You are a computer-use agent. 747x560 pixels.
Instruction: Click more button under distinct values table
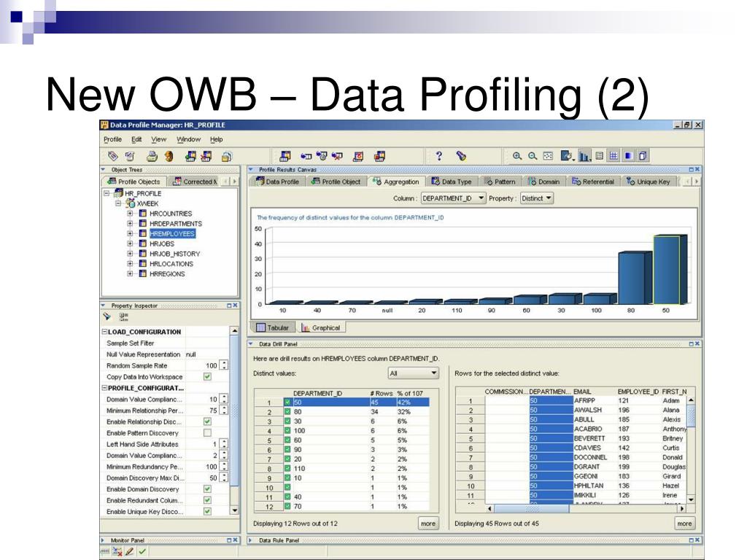[427, 524]
